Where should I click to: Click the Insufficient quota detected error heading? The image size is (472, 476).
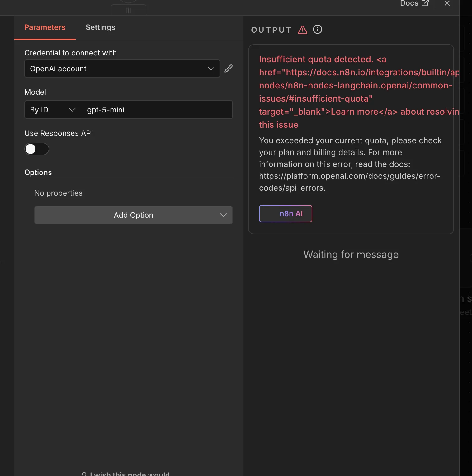pyautogui.click(x=316, y=59)
